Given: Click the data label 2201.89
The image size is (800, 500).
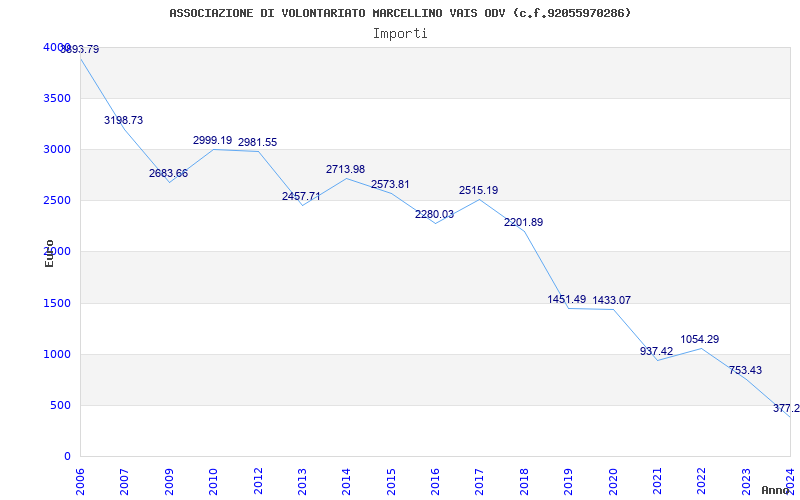Looking at the screenshot, I should [523, 222].
